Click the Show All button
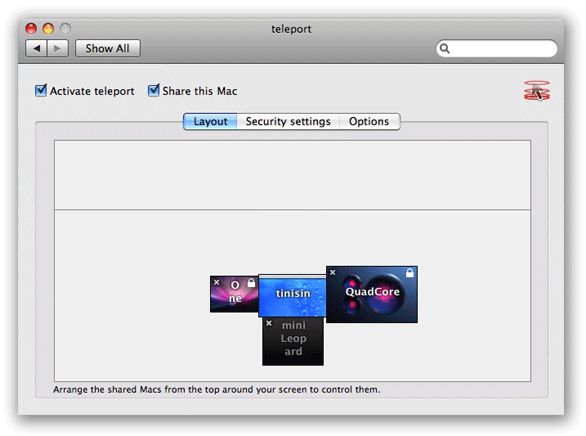This screenshot has height=436, width=586. point(108,49)
